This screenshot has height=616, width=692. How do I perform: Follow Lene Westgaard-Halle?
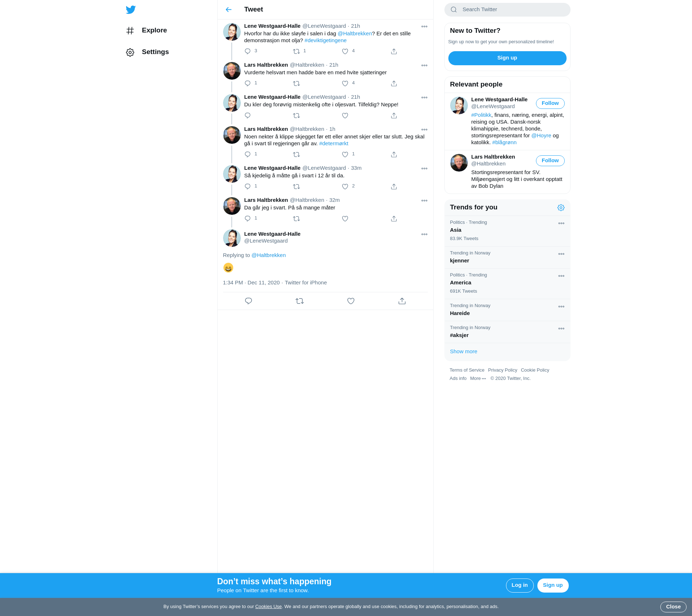coord(550,103)
